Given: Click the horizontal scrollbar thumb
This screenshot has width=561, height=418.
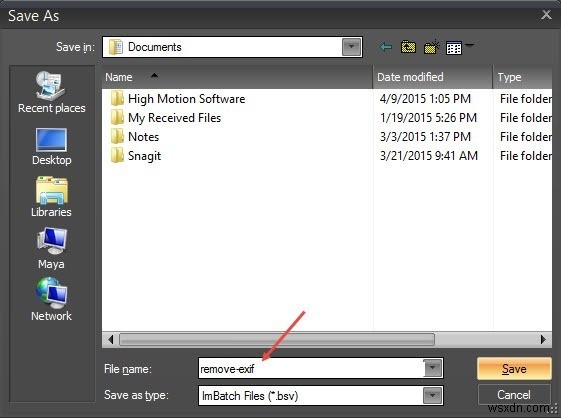Looking at the screenshot, I should [277, 339].
